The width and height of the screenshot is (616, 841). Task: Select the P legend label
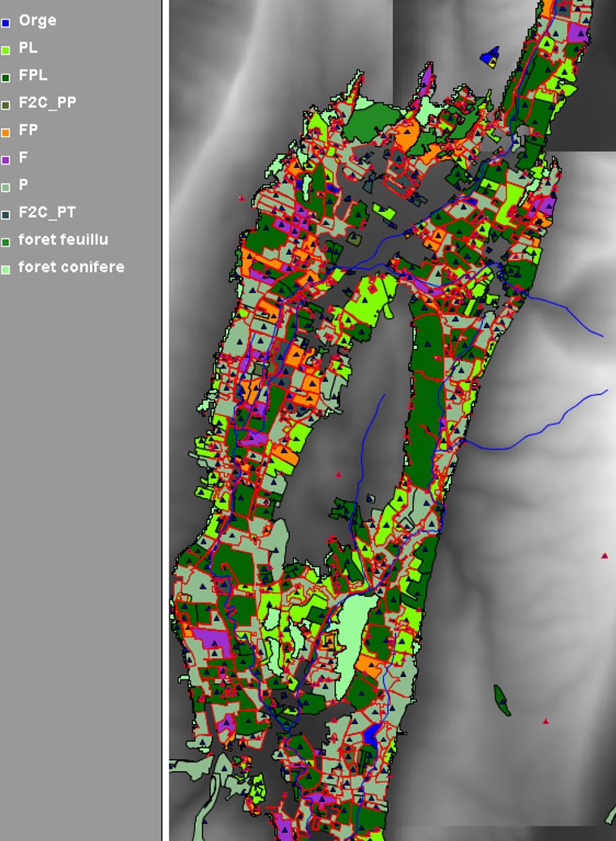(x=24, y=185)
